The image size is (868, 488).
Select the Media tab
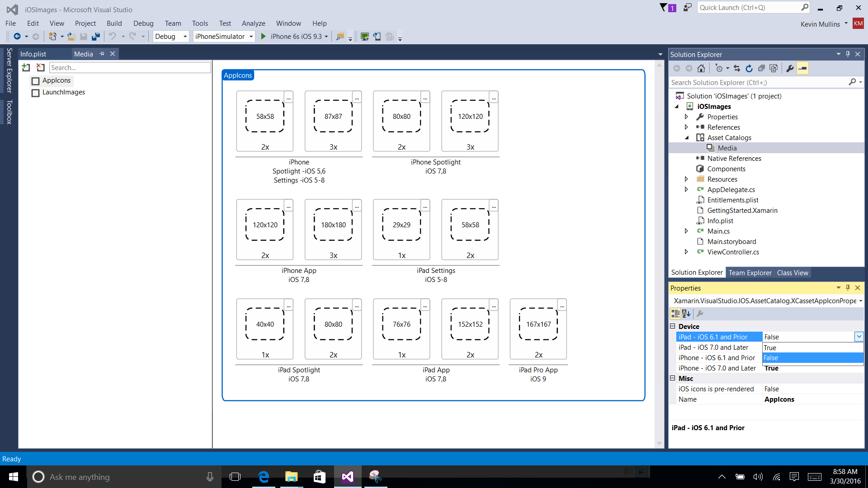point(84,54)
